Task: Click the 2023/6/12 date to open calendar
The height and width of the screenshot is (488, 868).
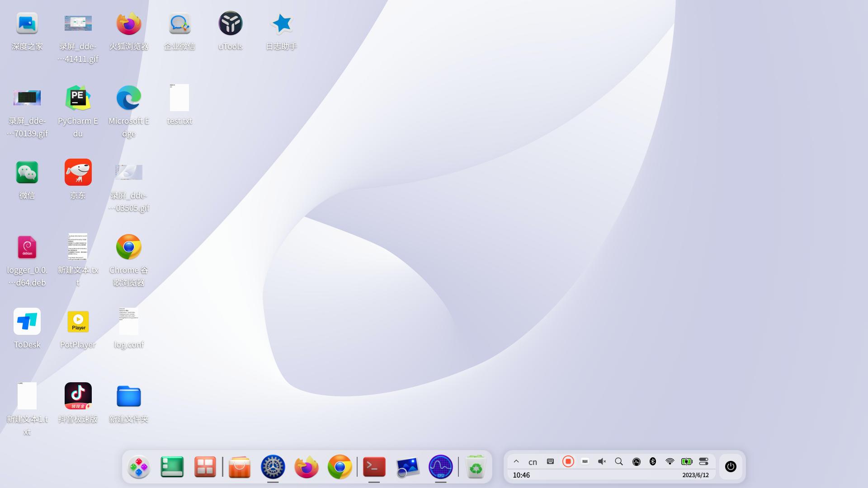Action: tap(696, 475)
